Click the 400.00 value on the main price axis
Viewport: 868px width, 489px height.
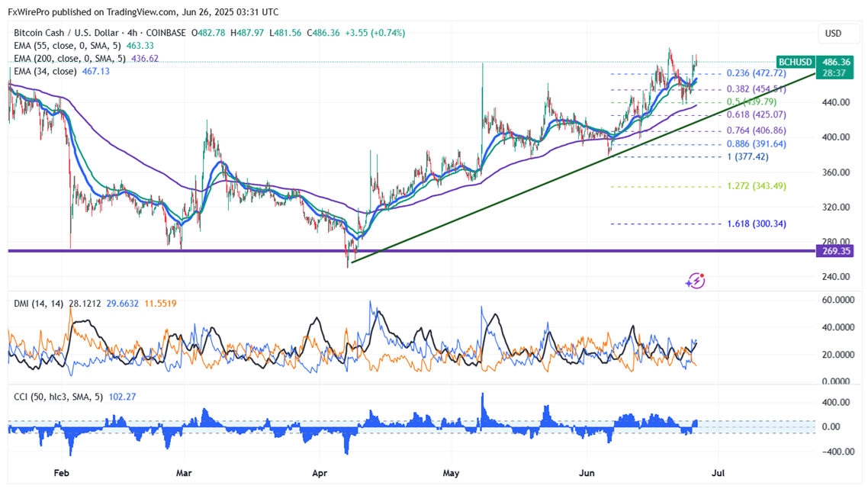coord(836,137)
